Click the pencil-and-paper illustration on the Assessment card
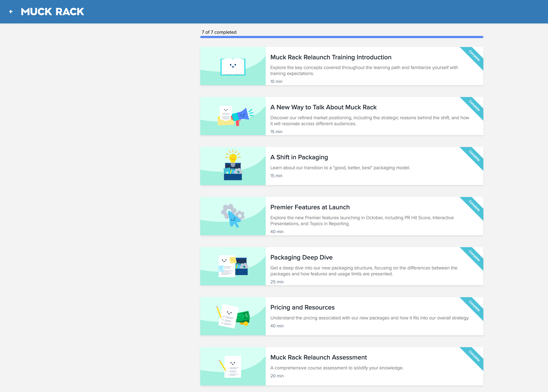This screenshot has width=548, height=392. pyautogui.click(x=233, y=366)
